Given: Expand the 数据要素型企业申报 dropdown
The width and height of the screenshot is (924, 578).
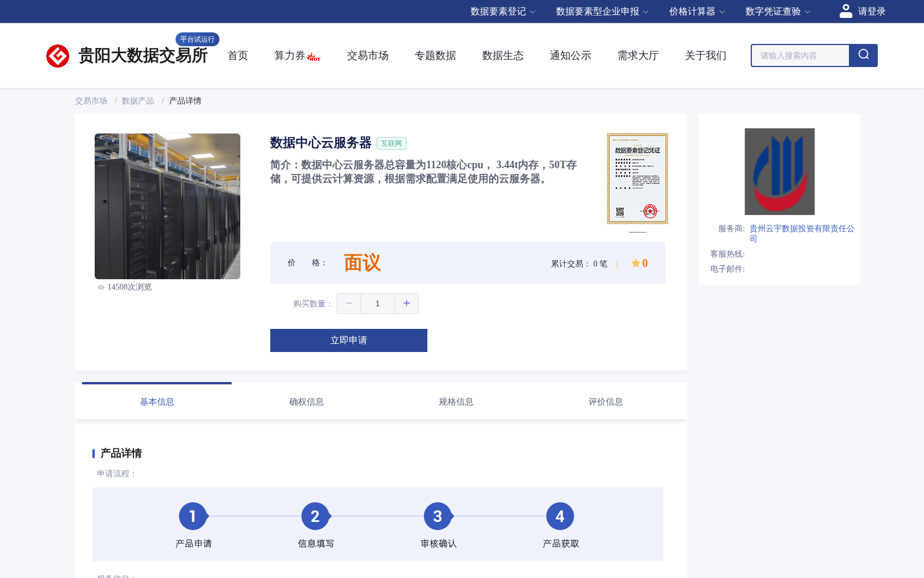Looking at the screenshot, I should point(602,12).
